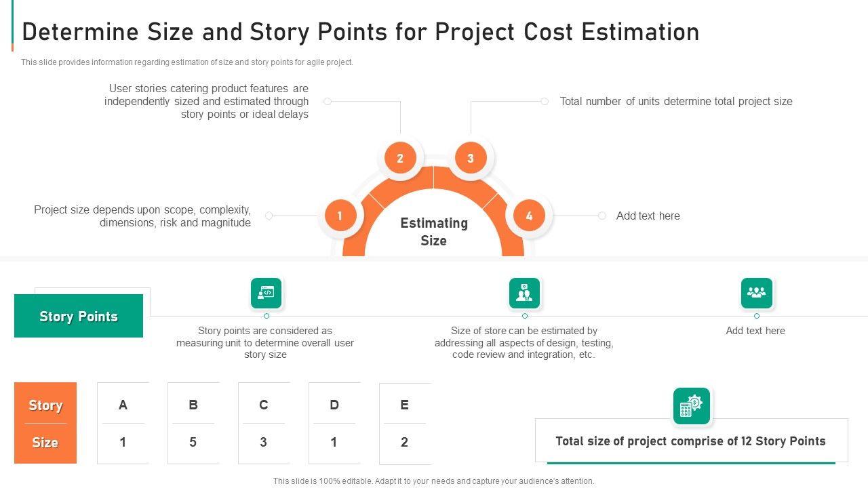Viewport: 868px width, 488px height.
Task: Click the green team group icon
Action: [756, 293]
